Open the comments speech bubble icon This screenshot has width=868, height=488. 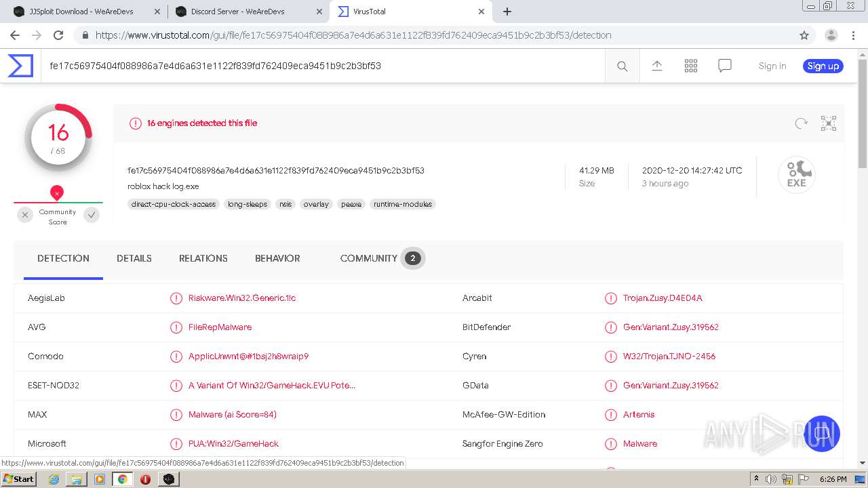(725, 66)
